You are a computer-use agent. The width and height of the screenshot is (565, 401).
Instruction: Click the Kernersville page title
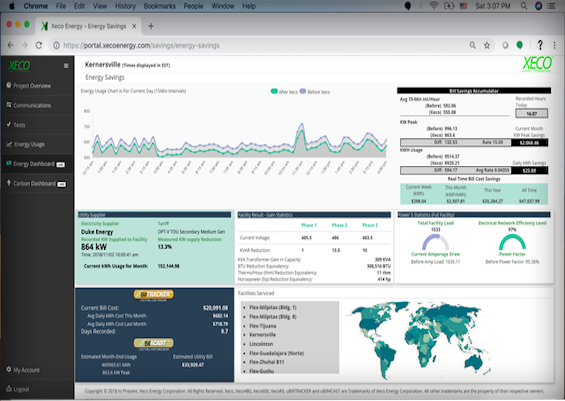coord(102,64)
